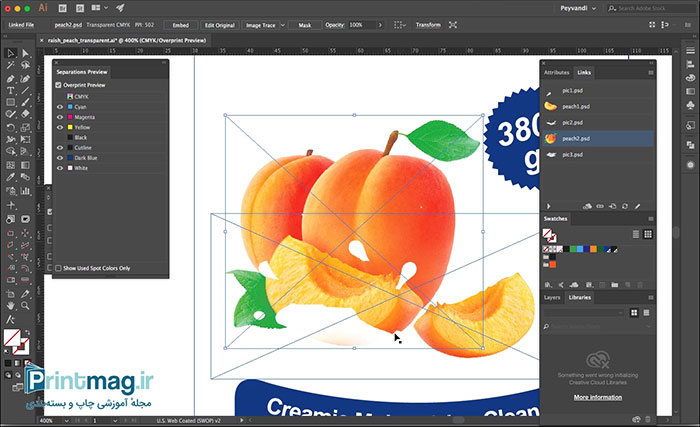Switch to the Attributes tab
Viewport: 700px width, 427px height.
coord(557,73)
